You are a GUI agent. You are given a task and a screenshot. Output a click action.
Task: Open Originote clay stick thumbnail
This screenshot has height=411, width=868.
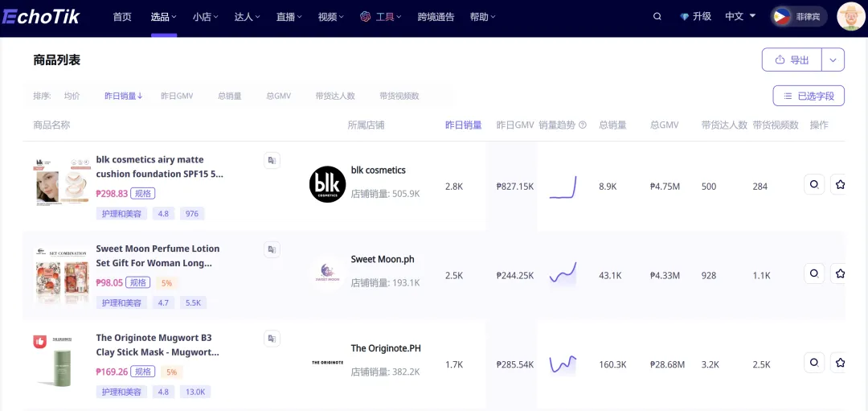coord(63,360)
